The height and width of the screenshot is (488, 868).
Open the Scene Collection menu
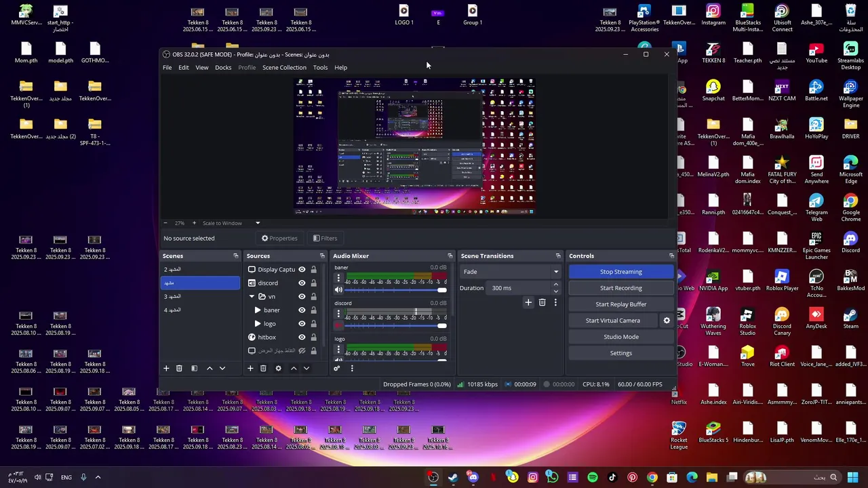click(x=284, y=67)
